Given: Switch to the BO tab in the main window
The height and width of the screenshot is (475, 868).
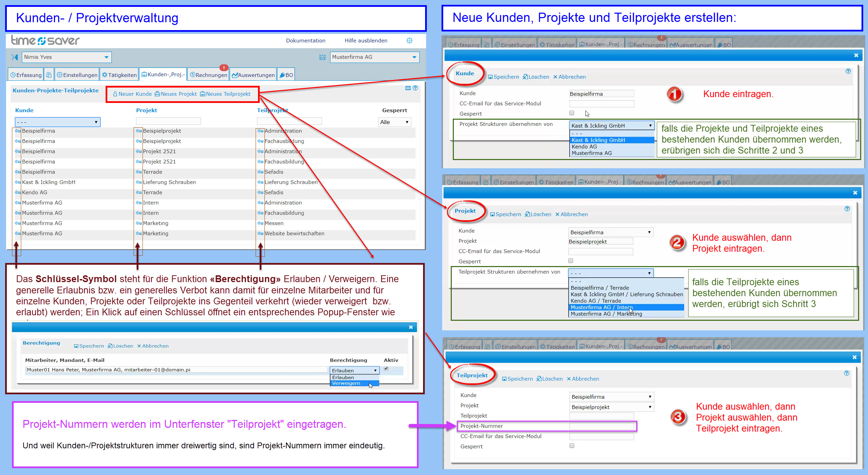Looking at the screenshot, I should click(286, 75).
